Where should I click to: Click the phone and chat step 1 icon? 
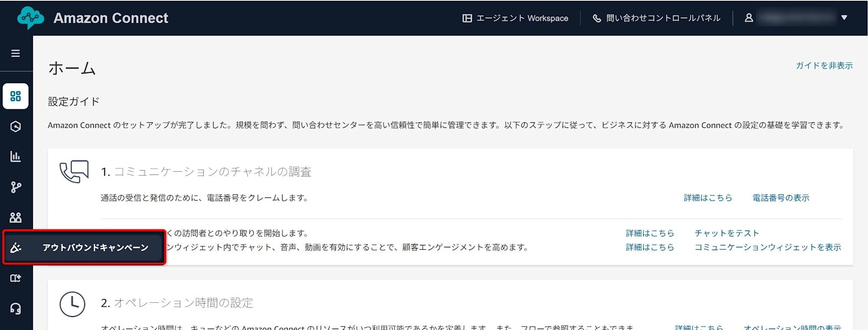(x=74, y=172)
